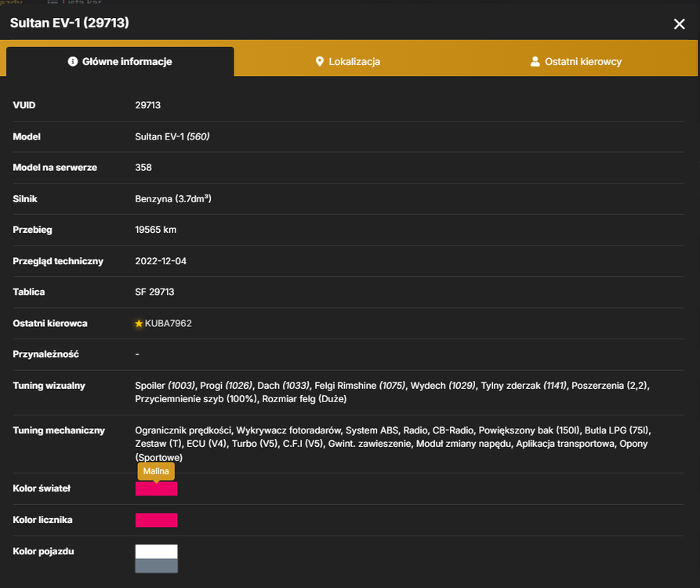The width and height of the screenshot is (700, 588).
Task: Click the mileage value 19565 km
Action: click(156, 230)
